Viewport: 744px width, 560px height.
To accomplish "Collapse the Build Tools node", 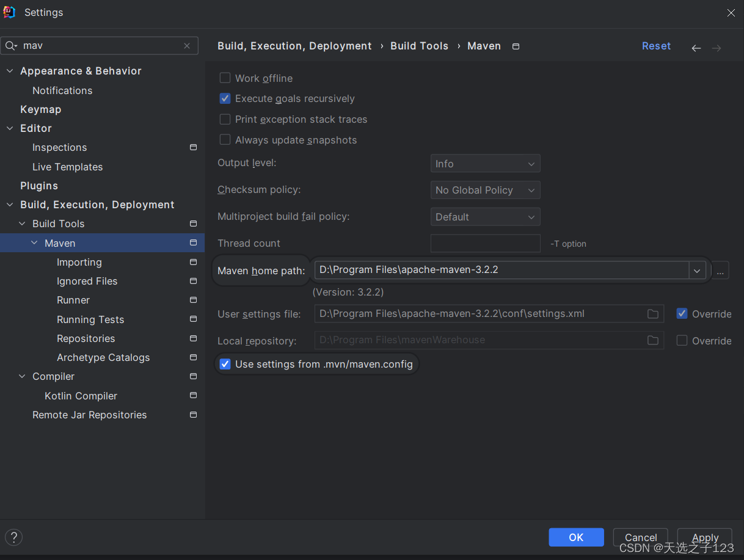I will (x=22, y=224).
